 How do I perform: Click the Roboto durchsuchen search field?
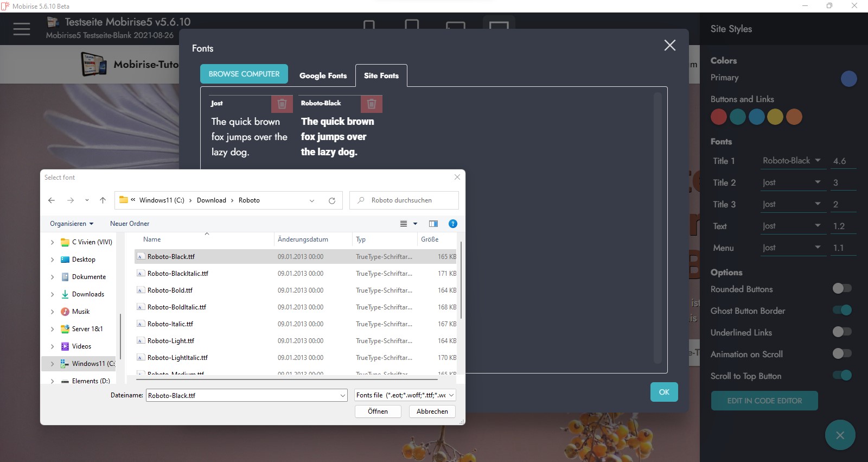tap(404, 200)
